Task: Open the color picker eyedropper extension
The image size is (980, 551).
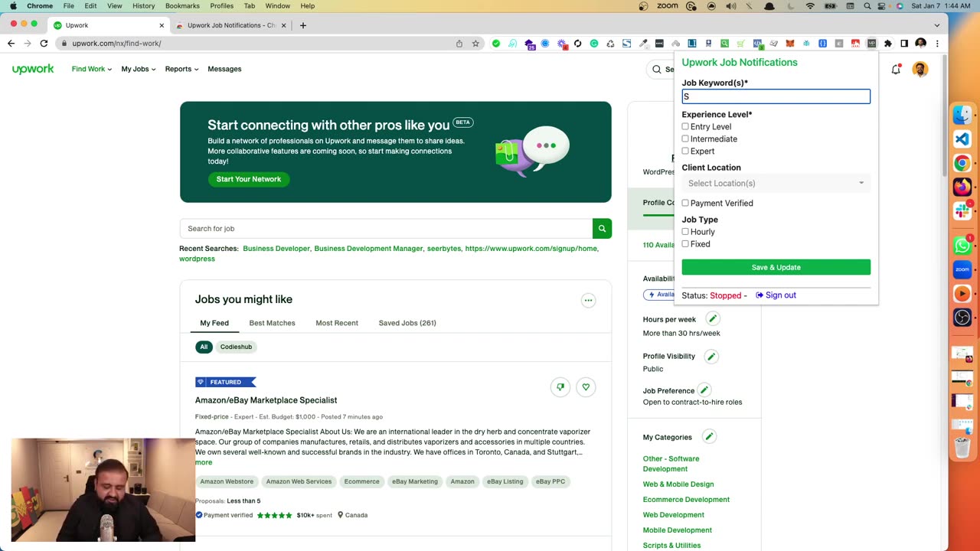Action: click(643, 44)
